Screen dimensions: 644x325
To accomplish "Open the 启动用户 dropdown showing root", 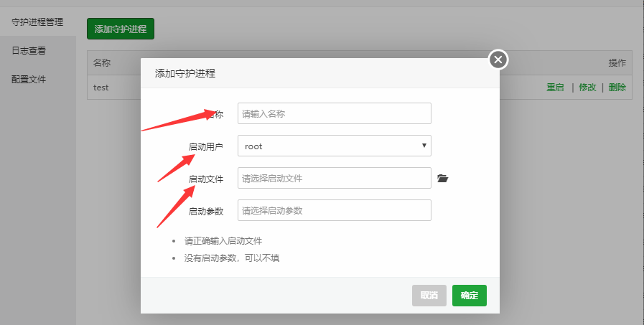I will coord(334,146).
